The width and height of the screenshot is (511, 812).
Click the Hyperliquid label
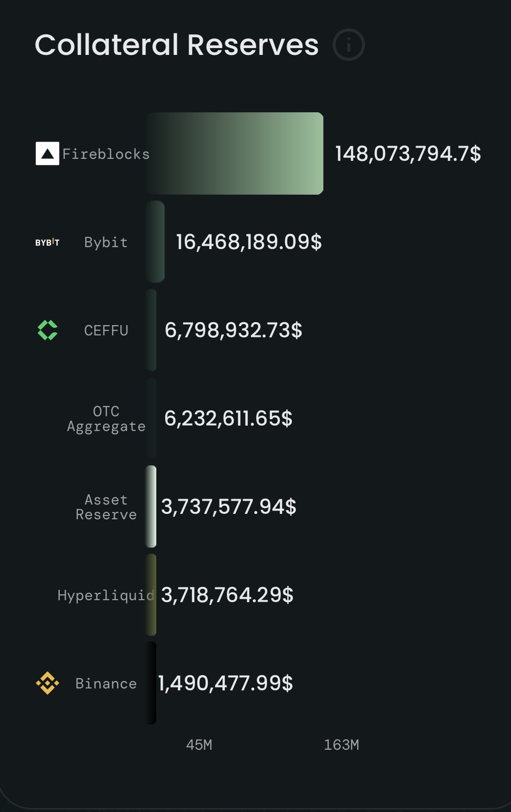[105, 595]
